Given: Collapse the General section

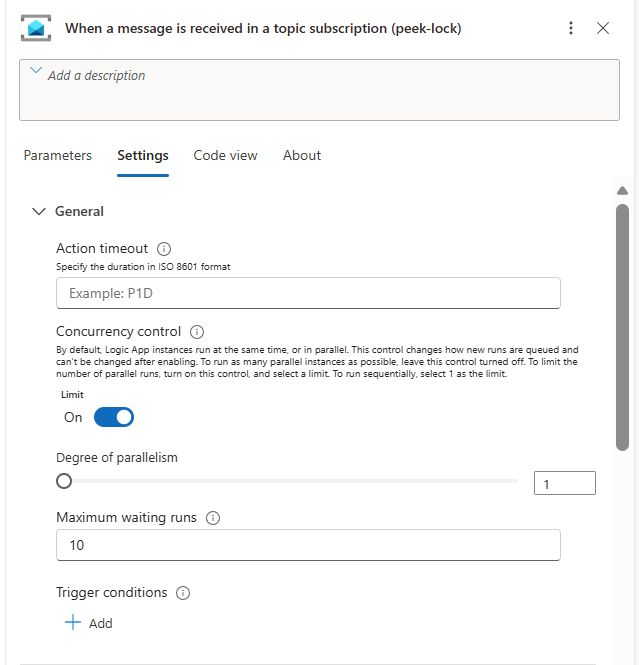Looking at the screenshot, I should (39, 211).
